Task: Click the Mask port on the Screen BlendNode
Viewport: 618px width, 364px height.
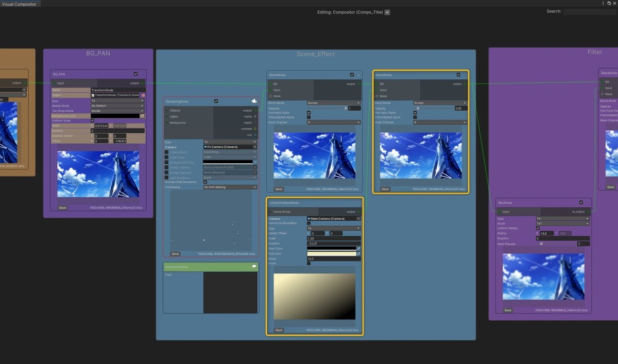Action: (377, 96)
